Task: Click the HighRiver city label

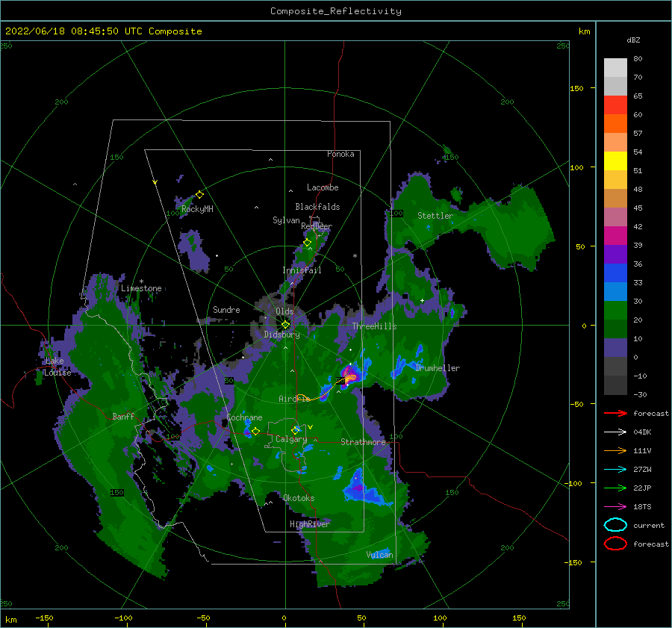Action: pyautogui.click(x=310, y=524)
